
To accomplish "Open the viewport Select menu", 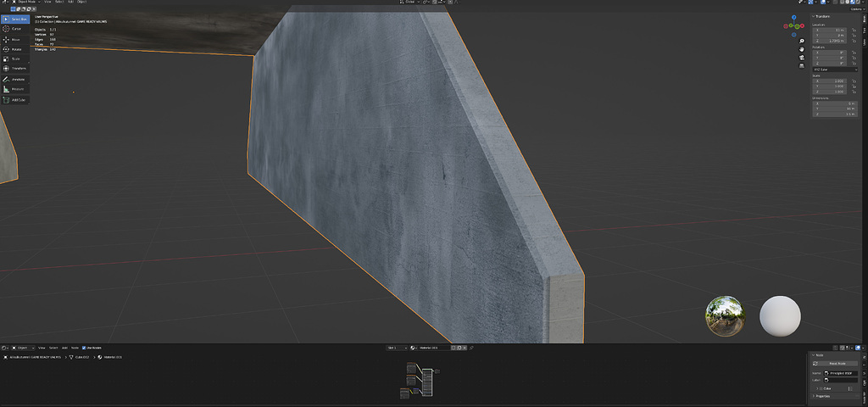I will pyautogui.click(x=59, y=2).
